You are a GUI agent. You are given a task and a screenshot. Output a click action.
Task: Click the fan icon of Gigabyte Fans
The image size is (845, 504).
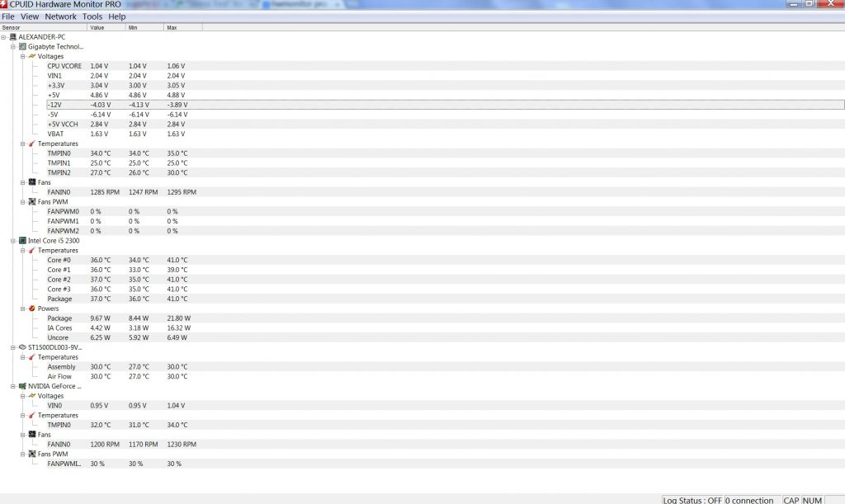(x=32, y=182)
